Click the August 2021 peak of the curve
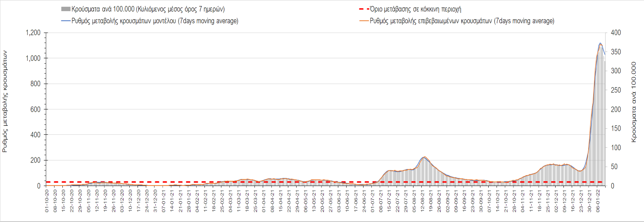The width and height of the screenshot is (644, 222). pyautogui.click(x=424, y=157)
